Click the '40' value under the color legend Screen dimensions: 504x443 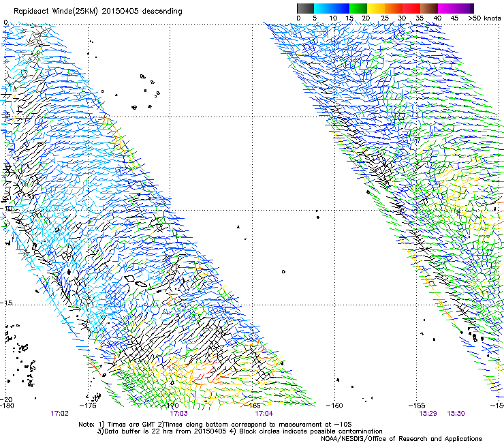click(437, 18)
